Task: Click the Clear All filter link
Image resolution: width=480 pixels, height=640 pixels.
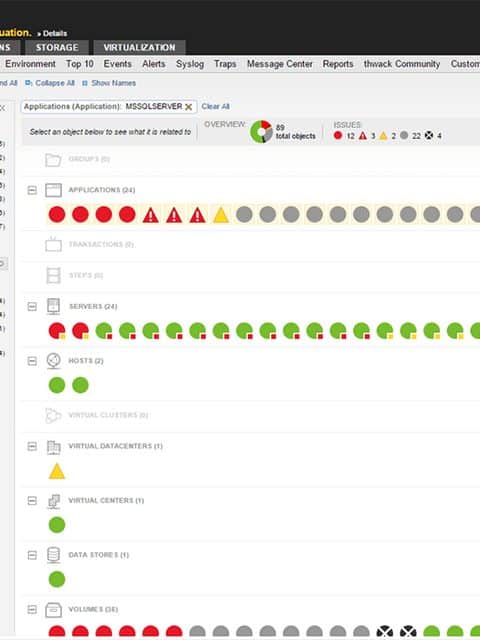Action: tap(216, 107)
